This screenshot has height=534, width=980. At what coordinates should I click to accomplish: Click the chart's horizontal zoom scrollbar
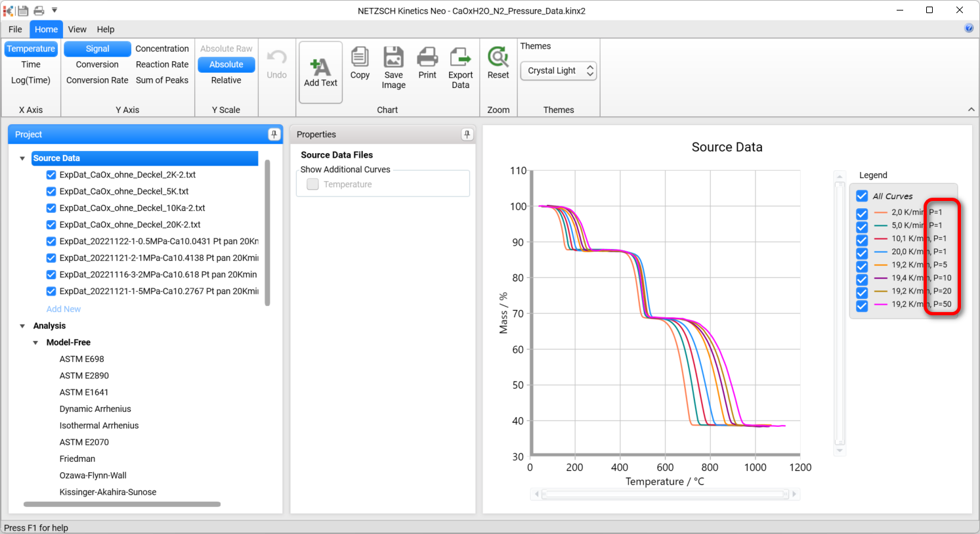664,494
